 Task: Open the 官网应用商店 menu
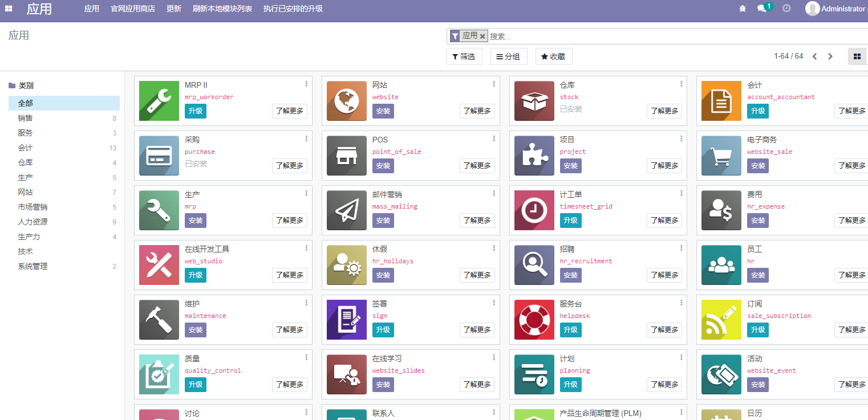pos(133,9)
